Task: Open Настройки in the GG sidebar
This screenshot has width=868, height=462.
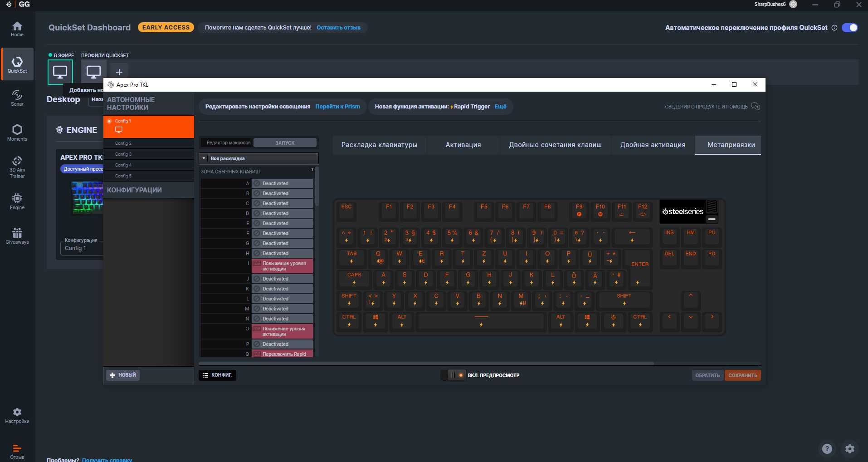Action: coord(17,415)
